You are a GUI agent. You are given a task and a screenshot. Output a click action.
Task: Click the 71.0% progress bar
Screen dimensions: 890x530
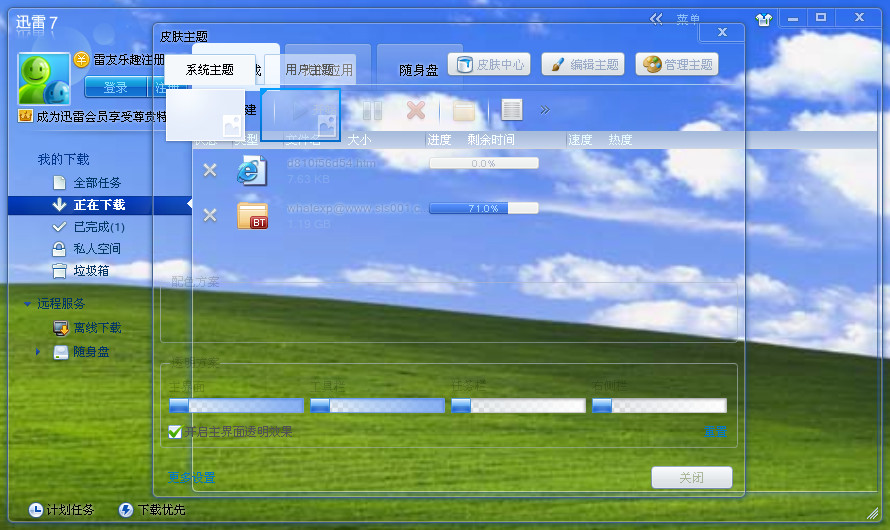(x=484, y=208)
